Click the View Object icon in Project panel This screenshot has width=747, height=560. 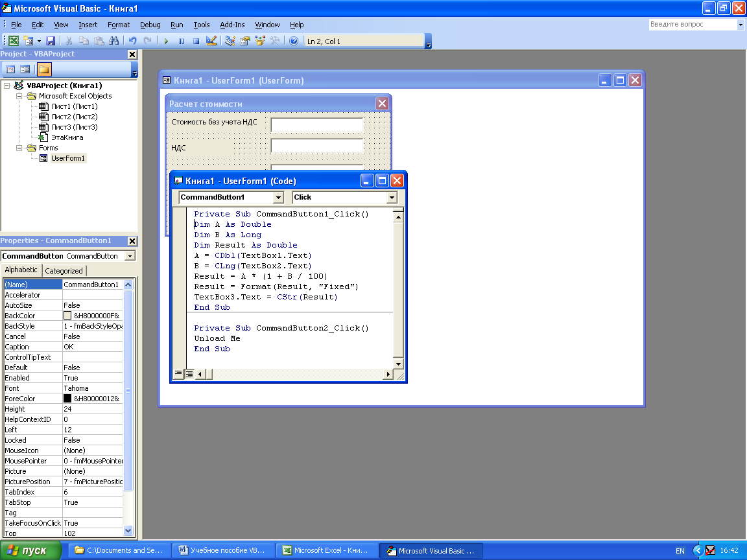pos(25,69)
